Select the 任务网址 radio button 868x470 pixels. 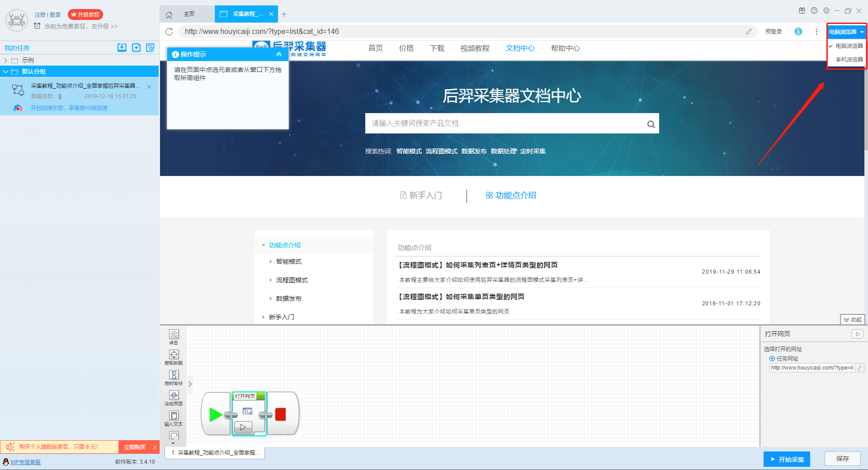772,358
